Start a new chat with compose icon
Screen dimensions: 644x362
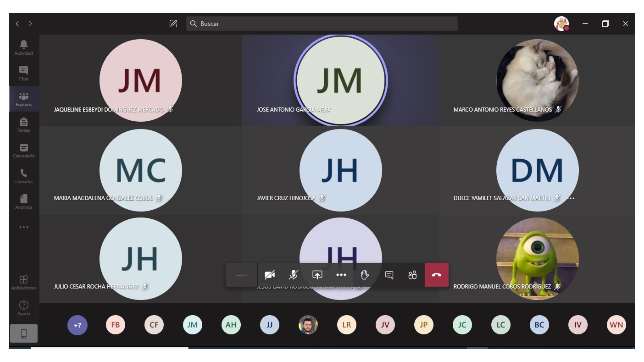pos(173,24)
